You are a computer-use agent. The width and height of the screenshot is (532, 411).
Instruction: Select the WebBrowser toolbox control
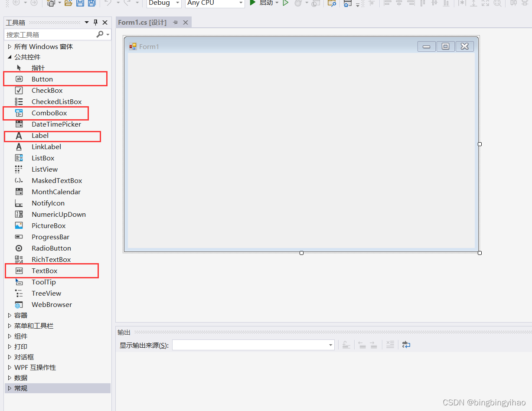click(57, 304)
